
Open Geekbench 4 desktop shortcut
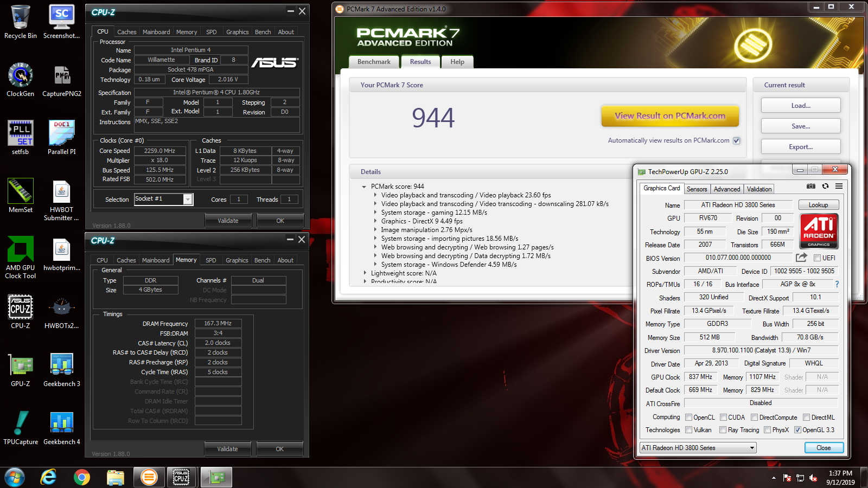[x=62, y=428]
